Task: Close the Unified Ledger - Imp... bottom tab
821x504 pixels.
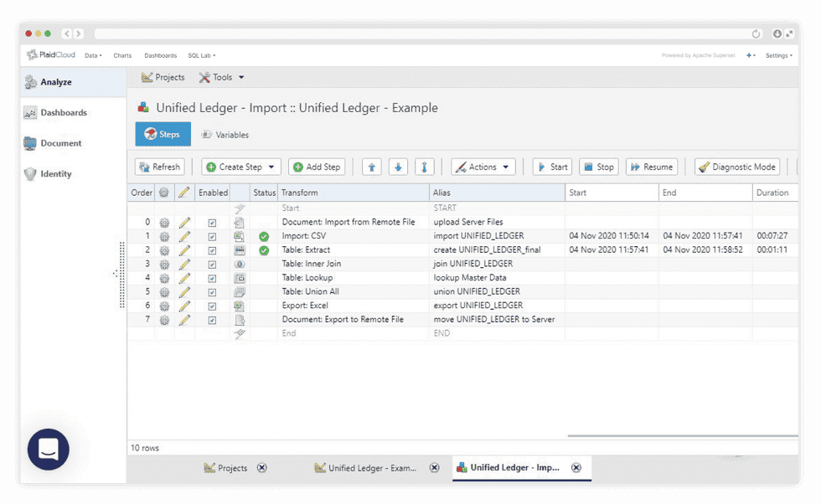Action: pyautogui.click(x=576, y=467)
